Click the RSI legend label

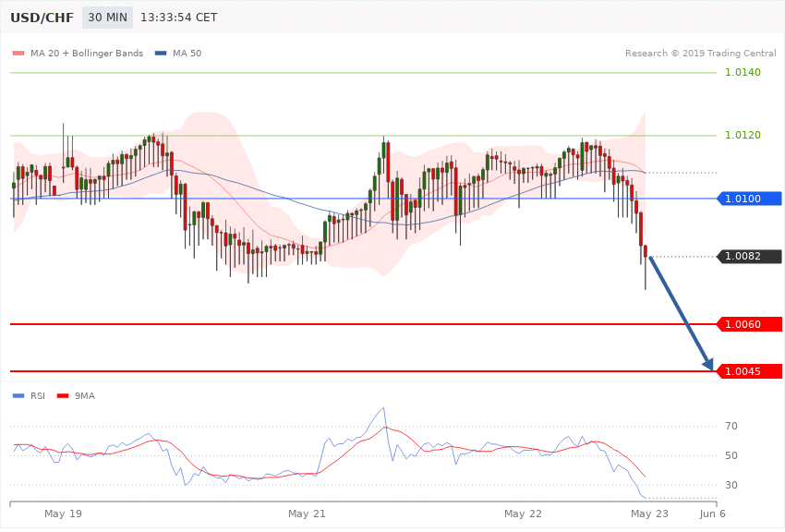[x=38, y=396]
